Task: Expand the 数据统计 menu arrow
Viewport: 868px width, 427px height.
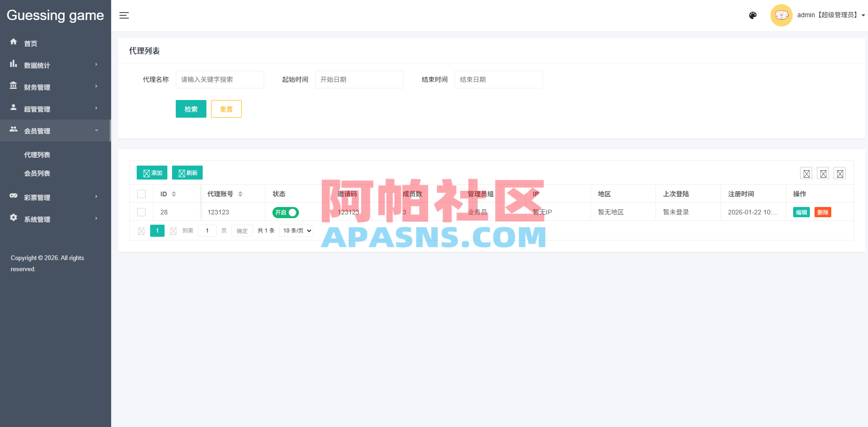Action: tap(96, 65)
